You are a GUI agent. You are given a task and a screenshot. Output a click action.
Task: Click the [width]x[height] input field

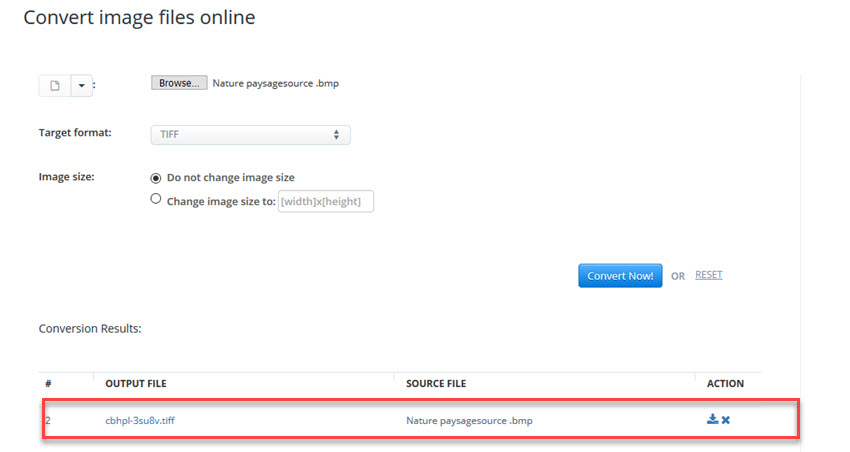coord(326,201)
